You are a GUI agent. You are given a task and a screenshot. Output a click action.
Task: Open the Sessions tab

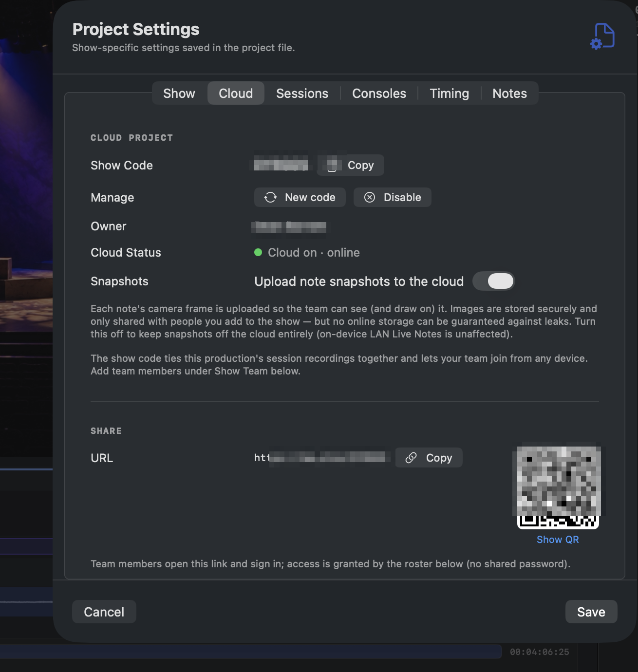point(302,93)
